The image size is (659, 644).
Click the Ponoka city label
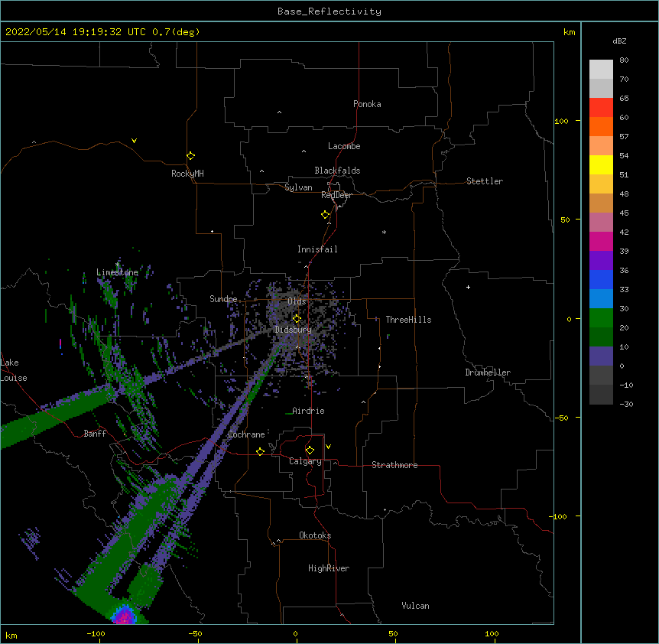[367, 104]
